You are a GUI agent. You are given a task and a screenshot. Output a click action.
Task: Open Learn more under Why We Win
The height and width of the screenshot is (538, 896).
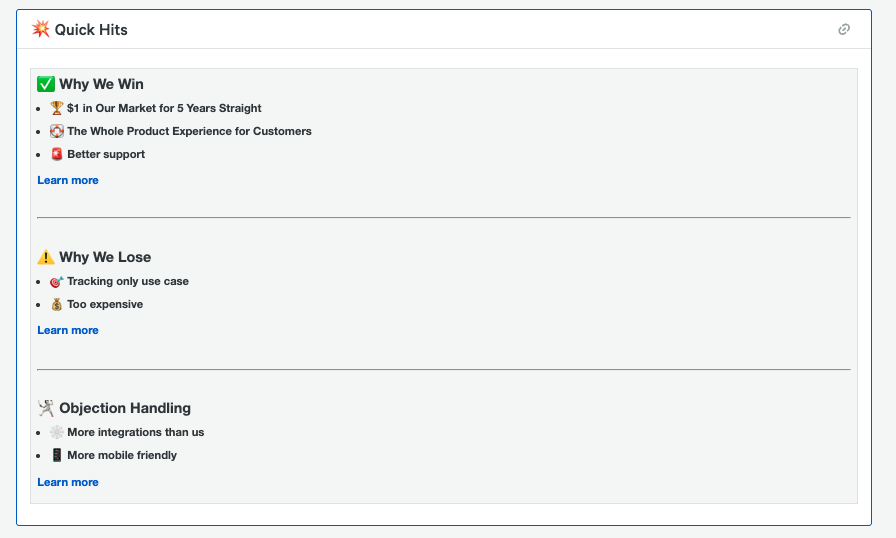coord(68,180)
